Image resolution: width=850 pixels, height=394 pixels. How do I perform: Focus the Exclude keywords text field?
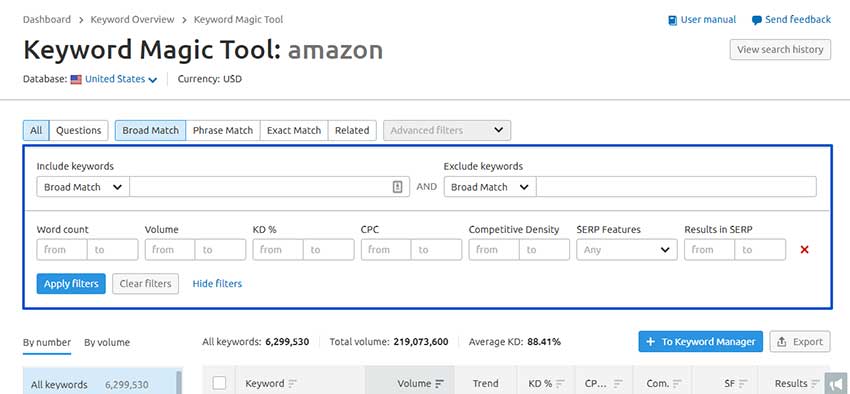[x=676, y=187]
